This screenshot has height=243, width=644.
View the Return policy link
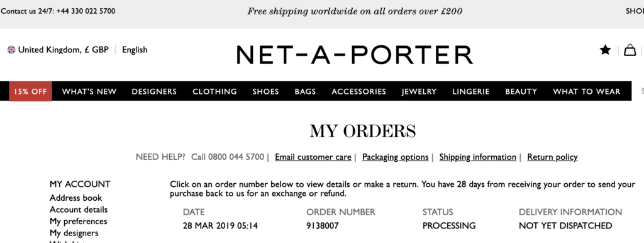tap(552, 157)
